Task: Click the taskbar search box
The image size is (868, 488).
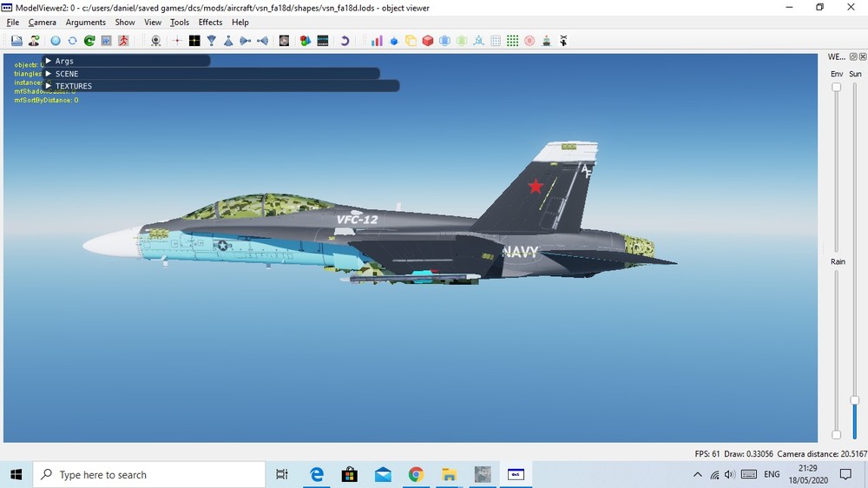Action: (149, 475)
